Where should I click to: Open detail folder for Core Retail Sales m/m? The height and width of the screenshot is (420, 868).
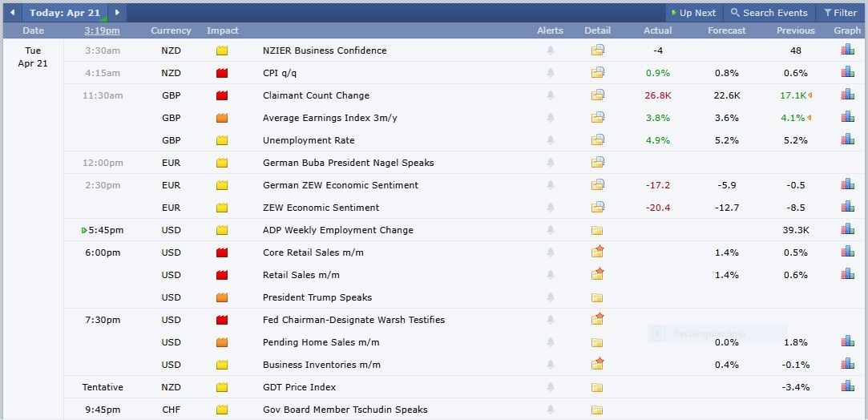tap(597, 252)
